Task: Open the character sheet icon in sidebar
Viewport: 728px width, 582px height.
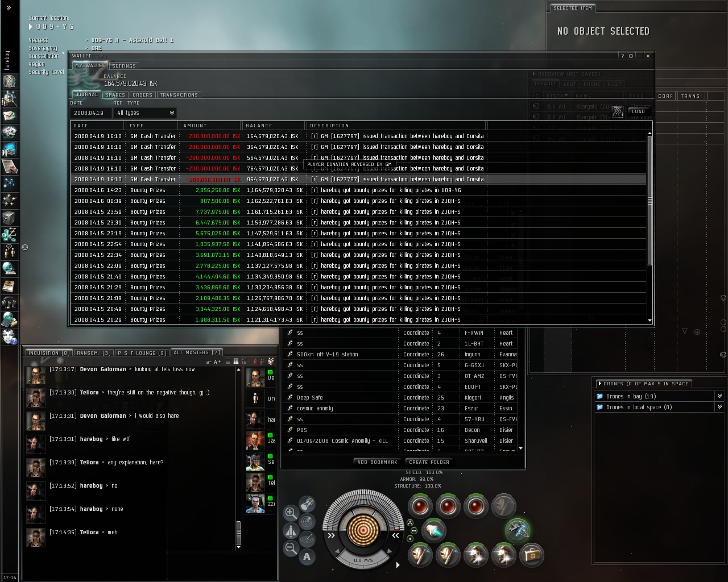Action: pos(9,81)
